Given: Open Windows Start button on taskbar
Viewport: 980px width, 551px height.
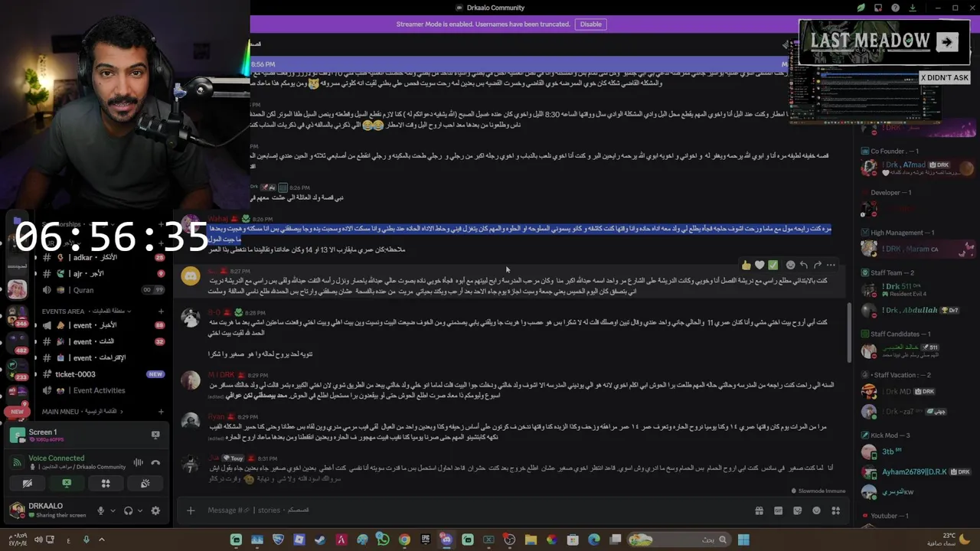Looking at the screenshot, I should tap(743, 540).
